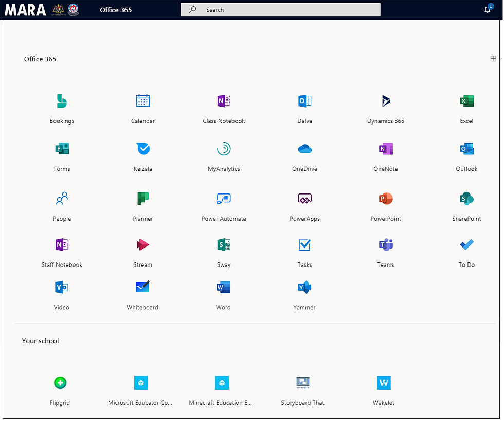Launch the Calendar app
504x424 pixels.
click(143, 109)
